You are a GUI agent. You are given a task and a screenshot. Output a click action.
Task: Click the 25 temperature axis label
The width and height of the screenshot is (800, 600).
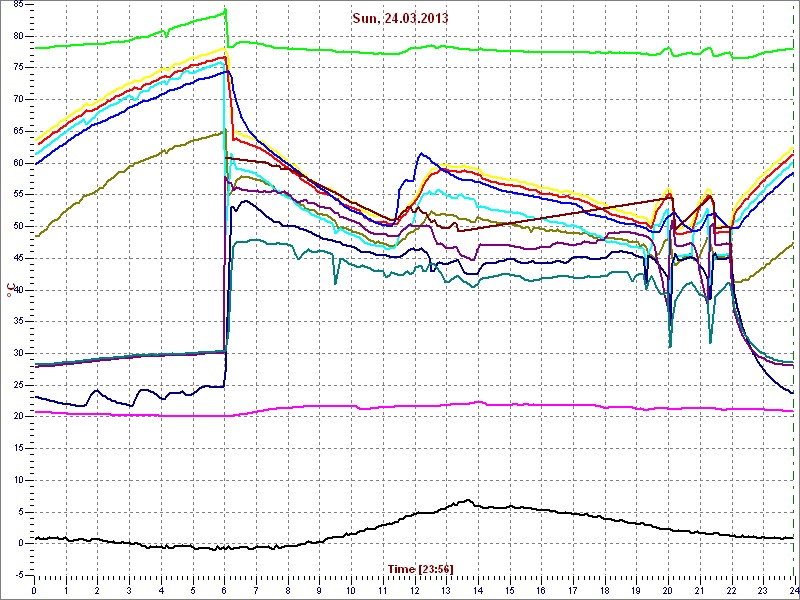pos(18,385)
